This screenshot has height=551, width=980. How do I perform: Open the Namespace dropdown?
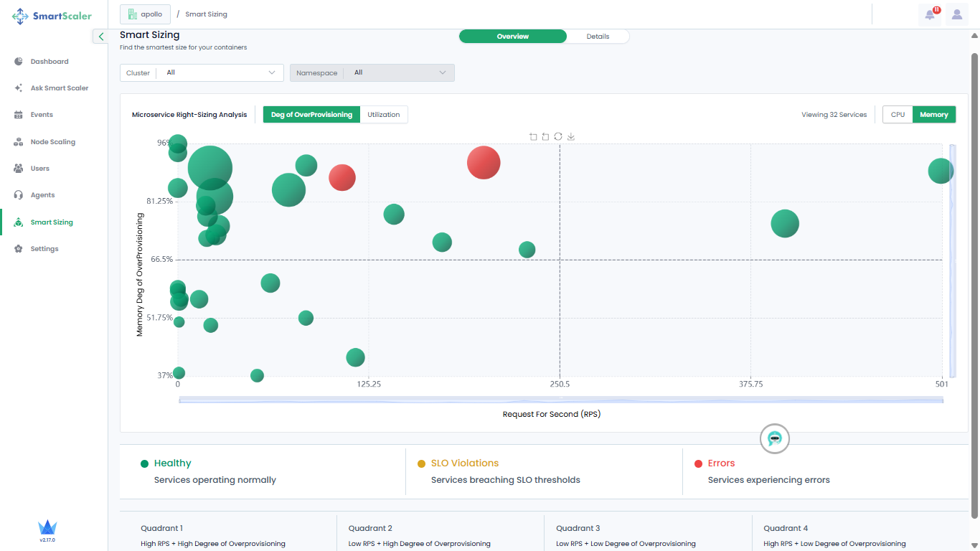(372, 72)
